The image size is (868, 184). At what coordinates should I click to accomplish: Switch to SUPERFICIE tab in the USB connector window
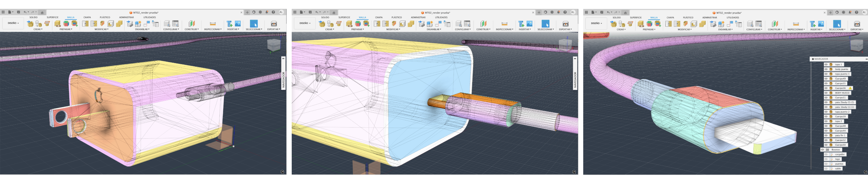[635, 17]
